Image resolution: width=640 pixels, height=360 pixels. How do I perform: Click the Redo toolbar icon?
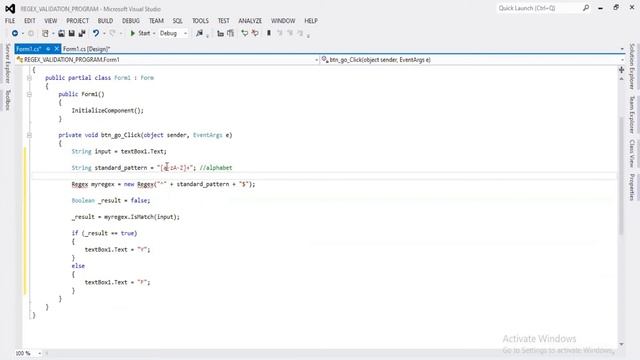click(113, 33)
